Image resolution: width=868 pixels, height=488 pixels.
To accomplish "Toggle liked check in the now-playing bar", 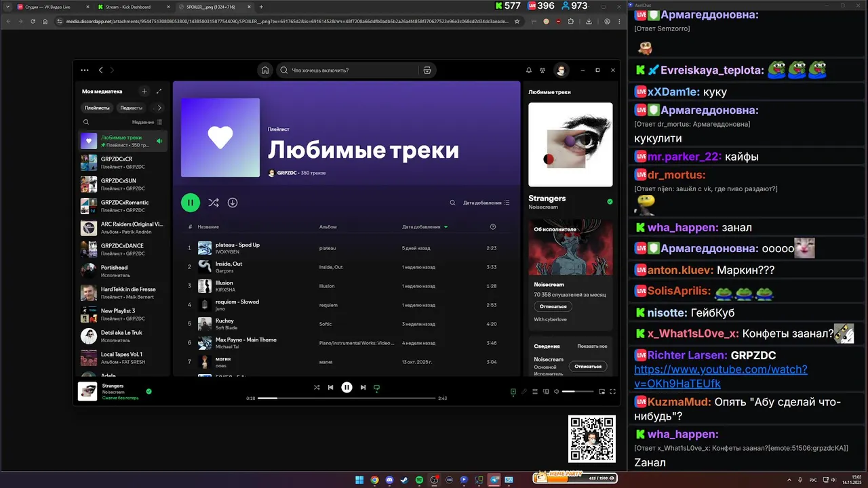I will (x=149, y=391).
